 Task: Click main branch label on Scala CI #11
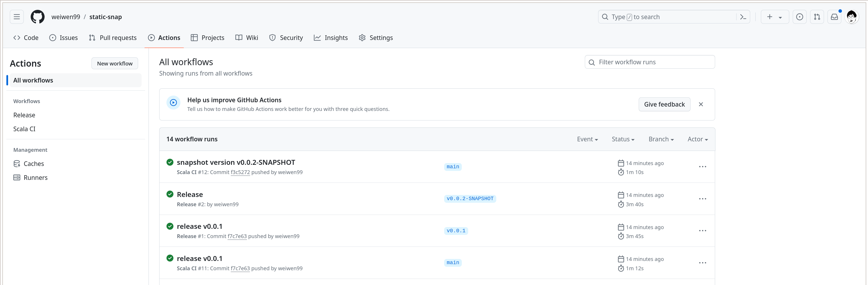click(x=453, y=263)
